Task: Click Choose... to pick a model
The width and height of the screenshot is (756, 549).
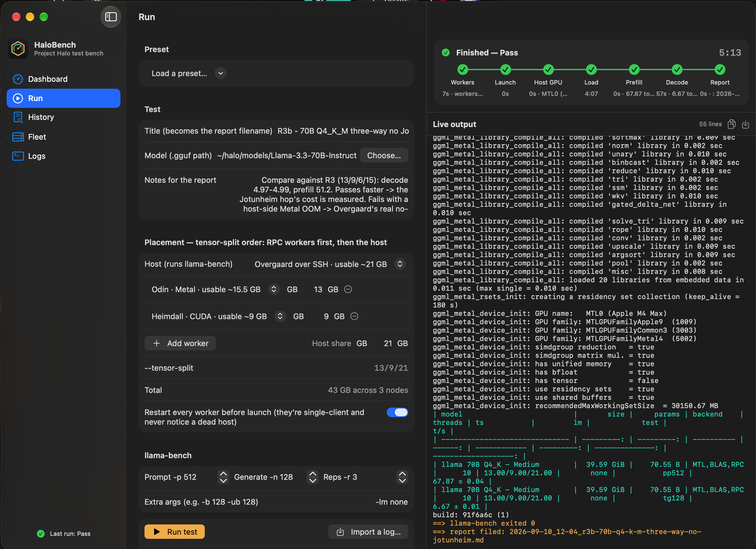Action: [384, 156]
